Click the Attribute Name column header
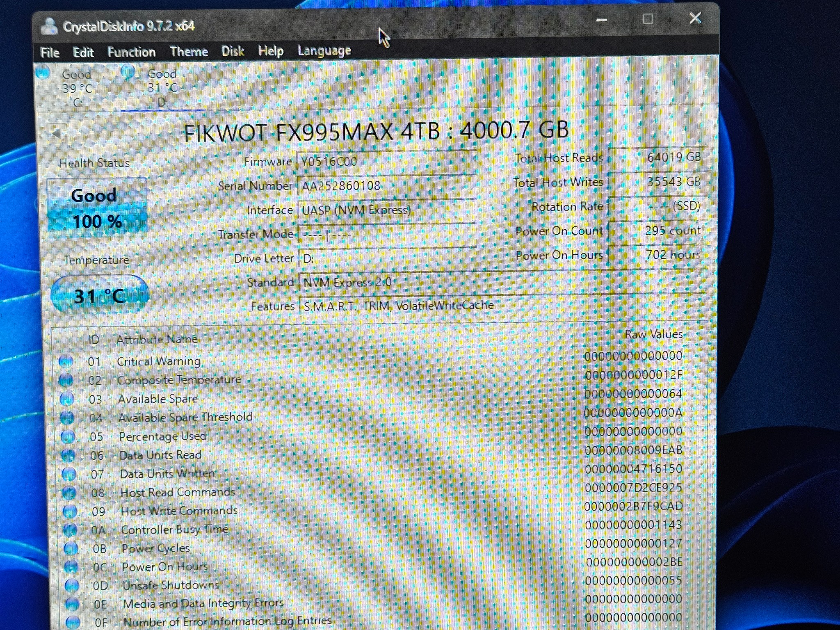This screenshot has width=840, height=630. [x=157, y=339]
